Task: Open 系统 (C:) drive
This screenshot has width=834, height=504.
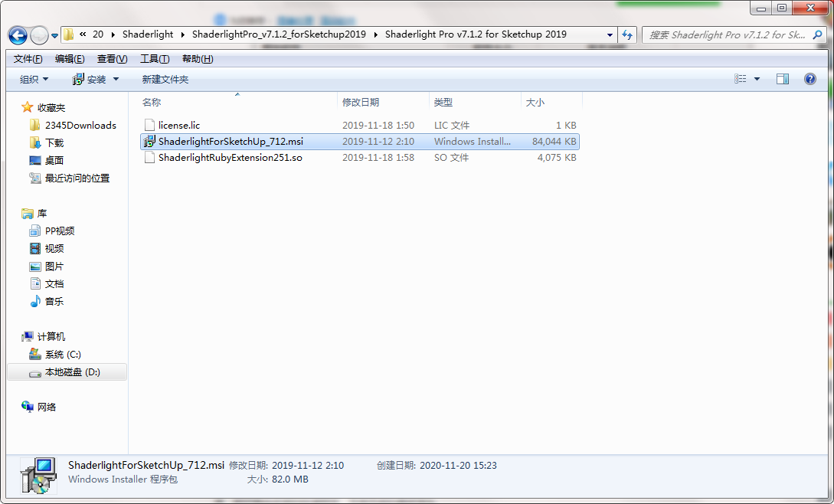Action: [63, 355]
